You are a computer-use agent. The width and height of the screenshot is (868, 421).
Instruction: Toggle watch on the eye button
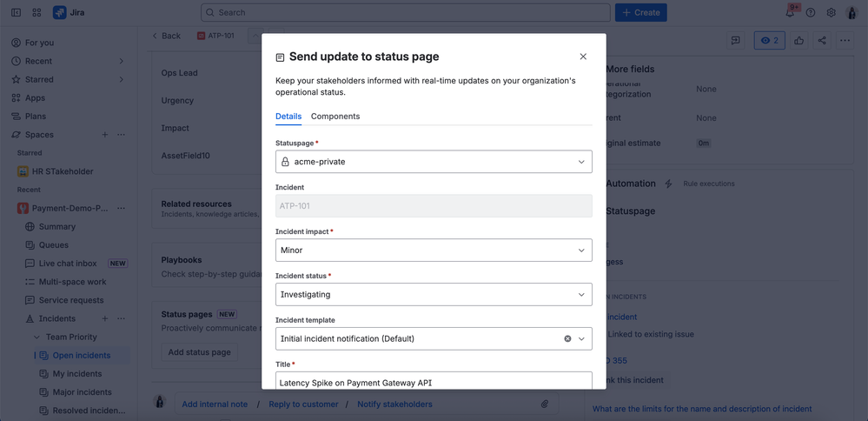pyautogui.click(x=770, y=40)
